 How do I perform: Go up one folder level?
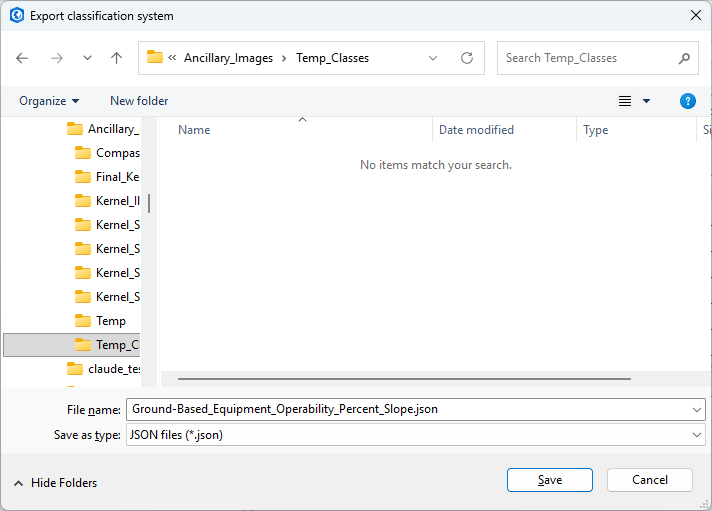[116, 58]
